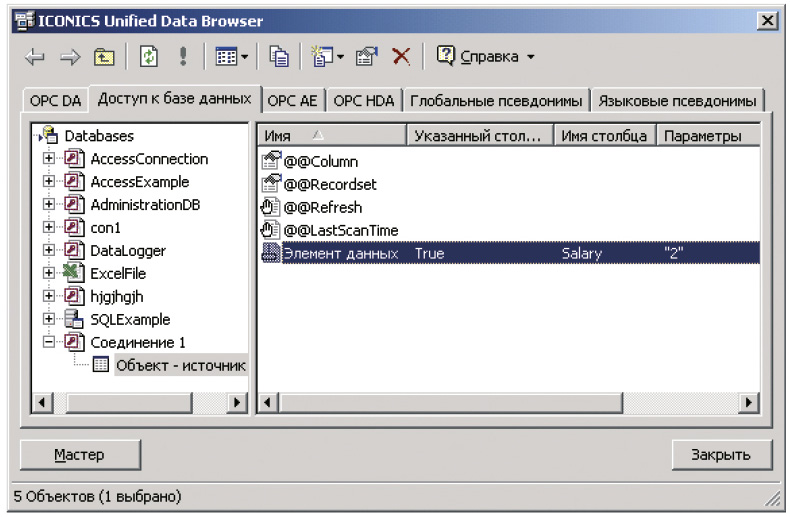Click the list pane horizontal scrollbar thumb

[x=451, y=403]
